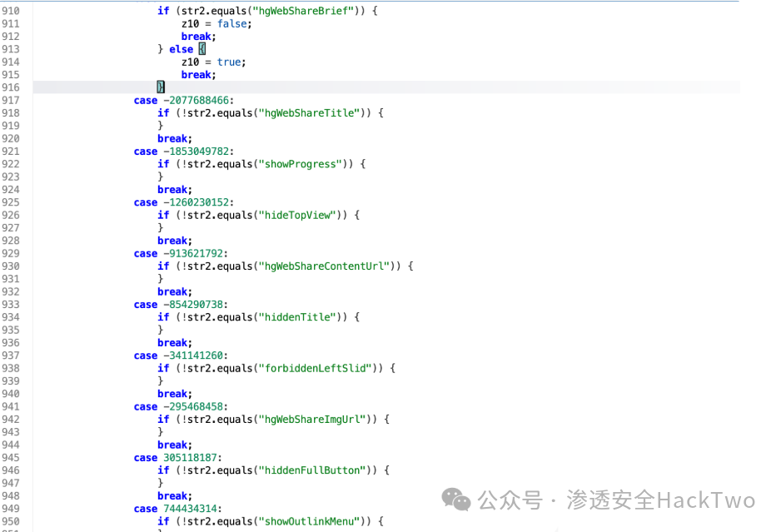Viewport: 781px width, 532px height.
Task: Click case value -1260230152
Action: 196,202
